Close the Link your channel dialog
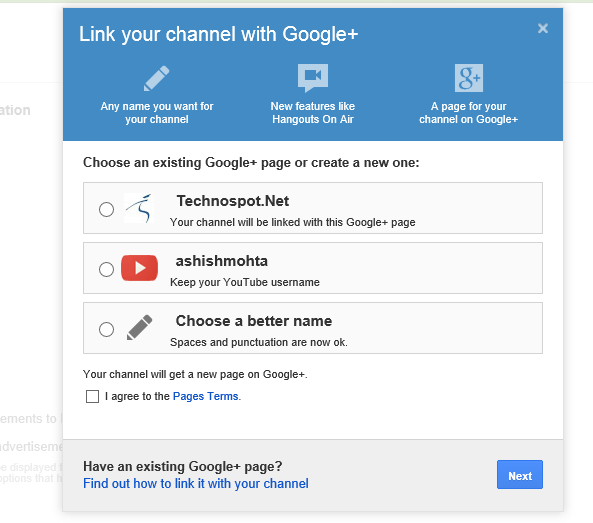 pos(543,28)
